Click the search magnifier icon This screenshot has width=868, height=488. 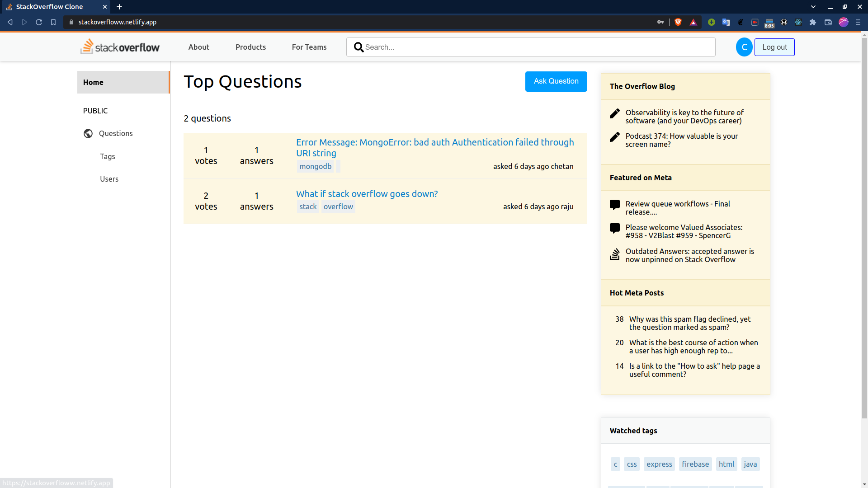tap(359, 47)
